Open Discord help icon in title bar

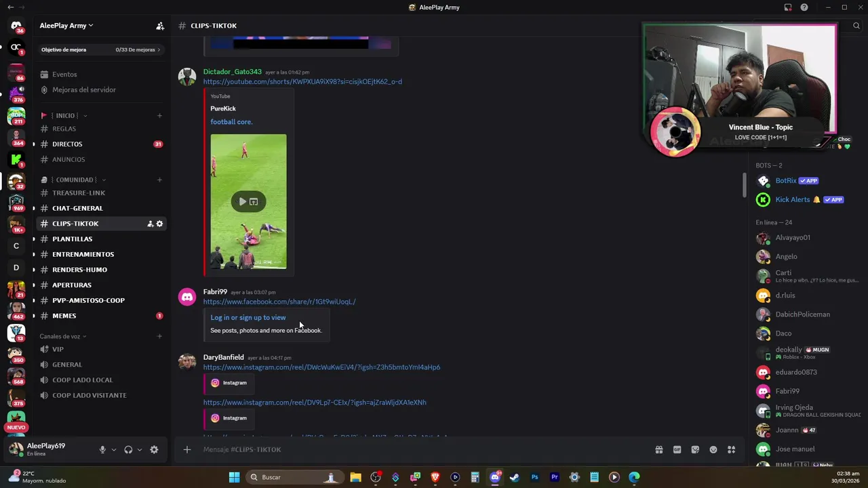[804, 7]
